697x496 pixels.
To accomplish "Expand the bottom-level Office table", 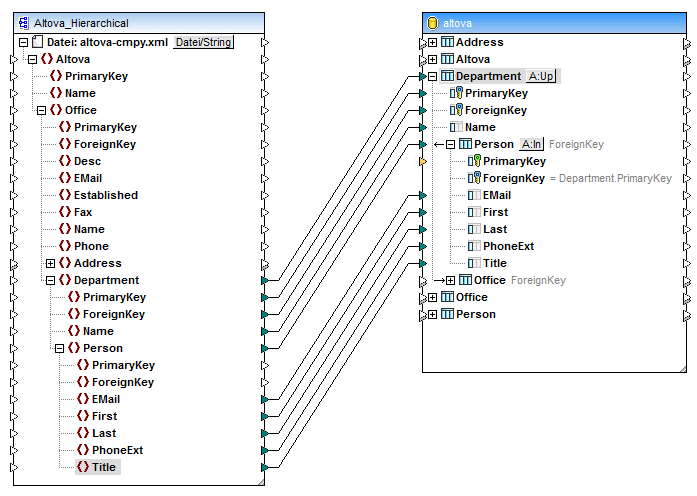I will [433, 297].
